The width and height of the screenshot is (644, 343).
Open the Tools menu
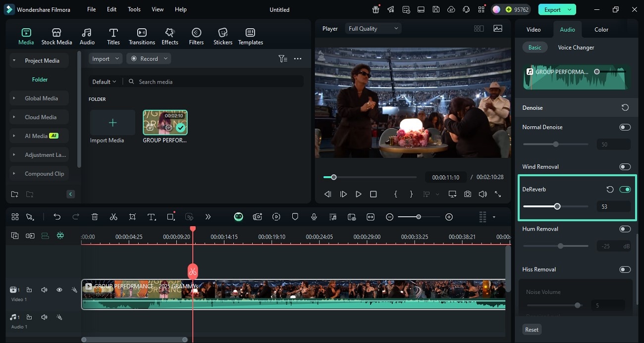click(x=134, y=9)
